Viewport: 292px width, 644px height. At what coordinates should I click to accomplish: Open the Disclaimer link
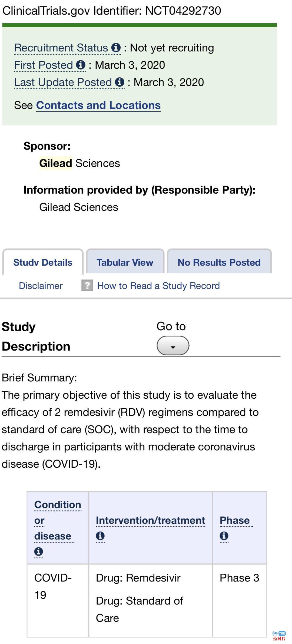[41, 286]
